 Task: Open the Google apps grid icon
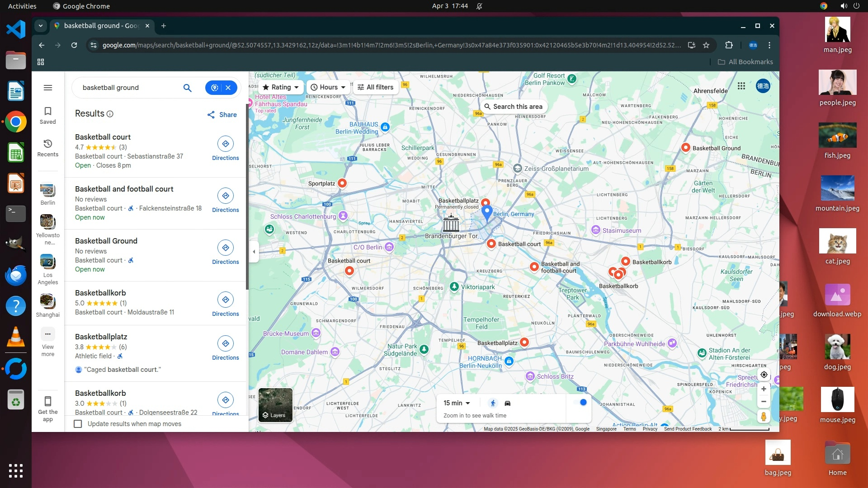pos(741,86)
